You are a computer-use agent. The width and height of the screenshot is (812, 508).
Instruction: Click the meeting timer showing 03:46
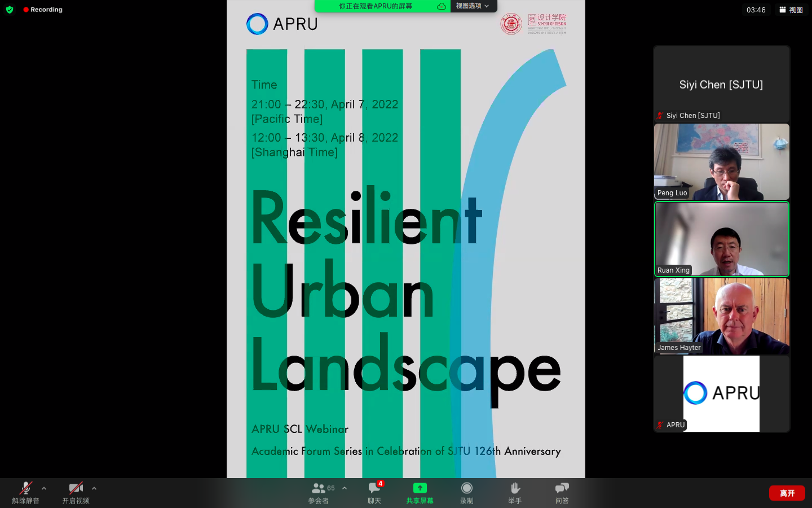click(756, 10)
